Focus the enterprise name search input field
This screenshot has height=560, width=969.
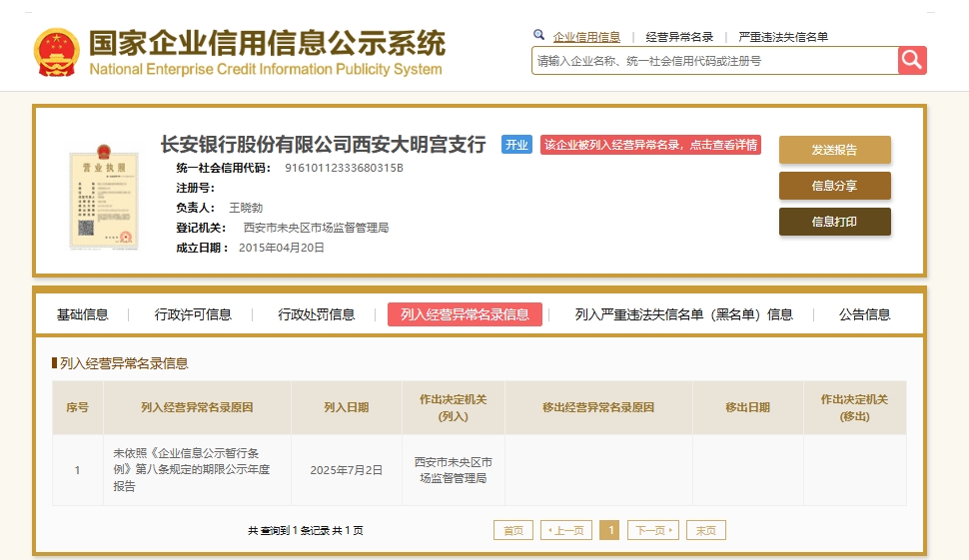715,61
